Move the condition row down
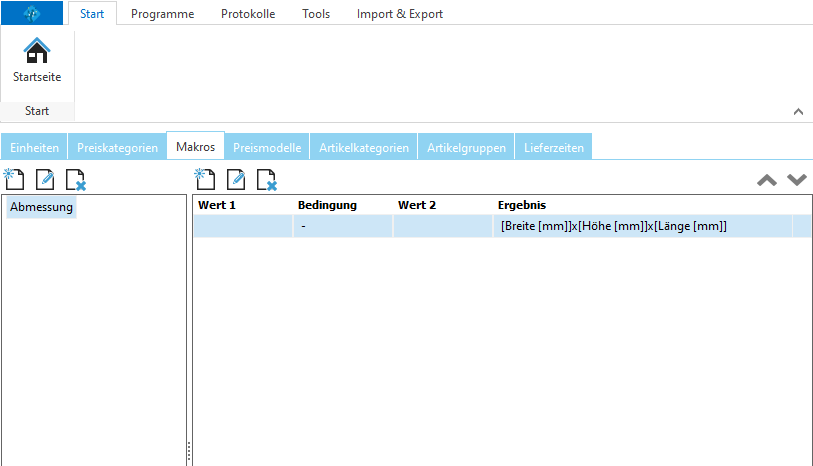This screenshot has height=466, width=813. coord(796,180)
